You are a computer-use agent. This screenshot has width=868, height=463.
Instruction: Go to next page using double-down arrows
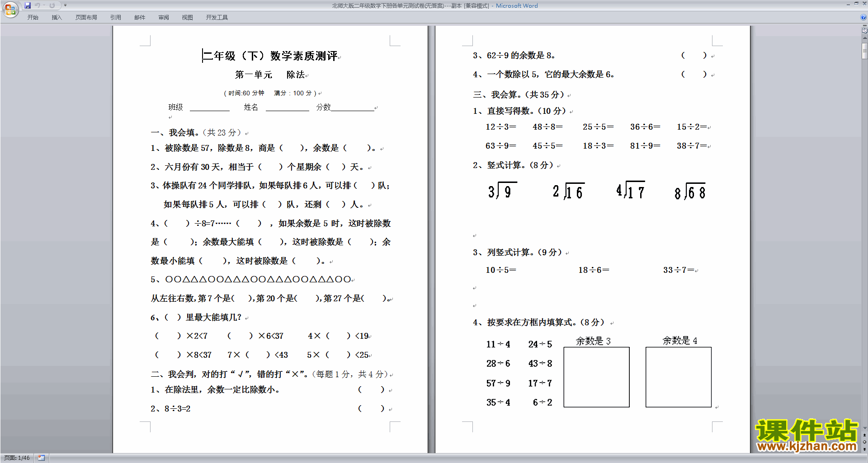point(864,449)
